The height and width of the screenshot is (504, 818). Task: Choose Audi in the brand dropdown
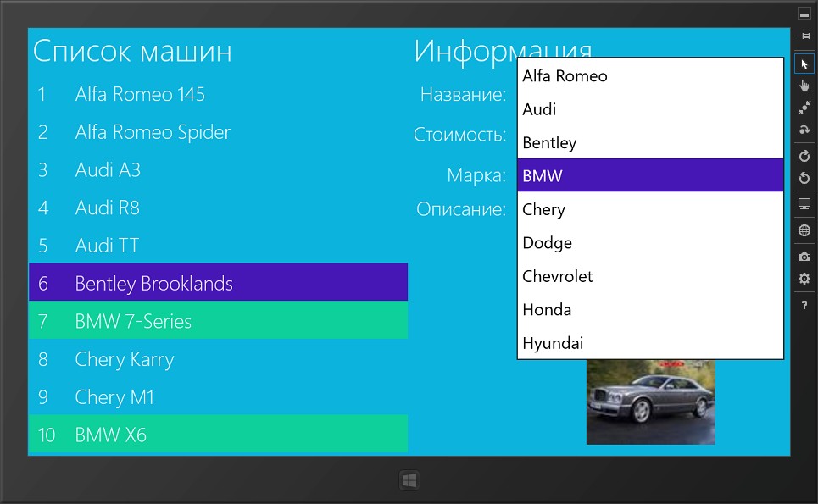650,109
